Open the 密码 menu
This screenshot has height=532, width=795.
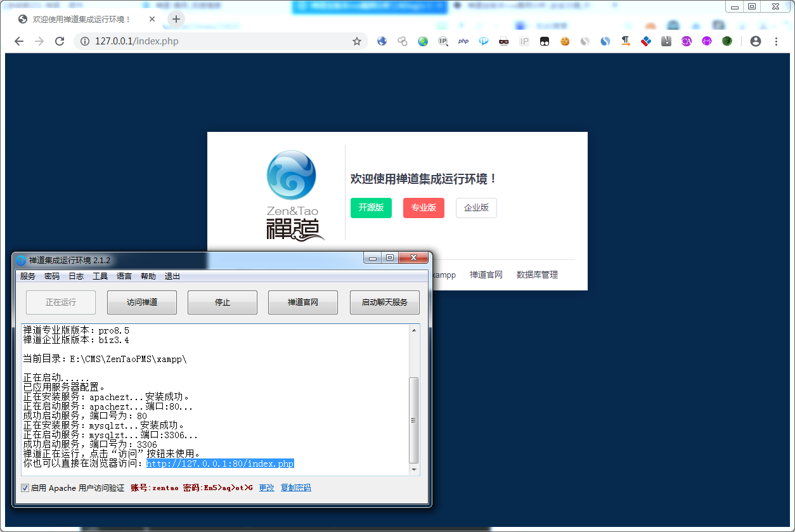tap(52, 276)
